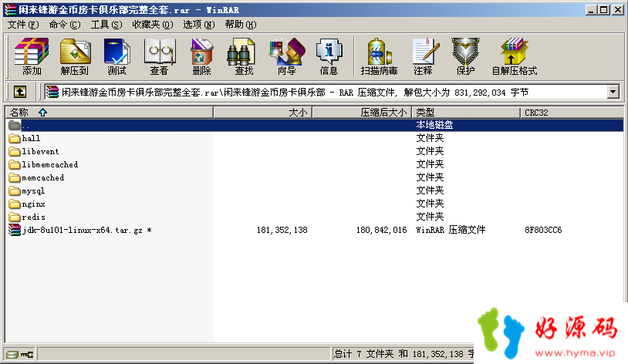Image resolution: width=628 pixels, height=364 pixels.
Task: Open the View (查看) toolbar icon
Action: click(x=159, y=56)
